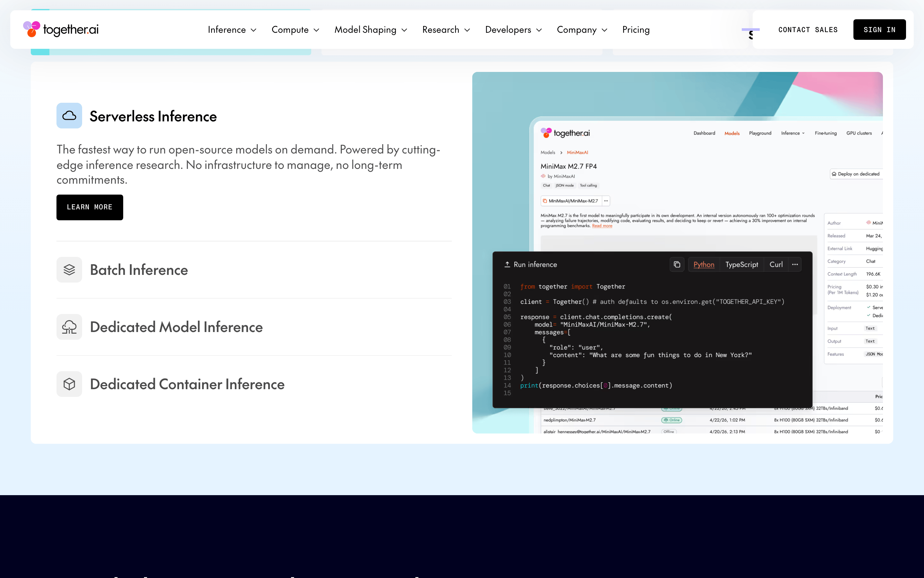Expand the Company dropdown menu

(582, 30)
